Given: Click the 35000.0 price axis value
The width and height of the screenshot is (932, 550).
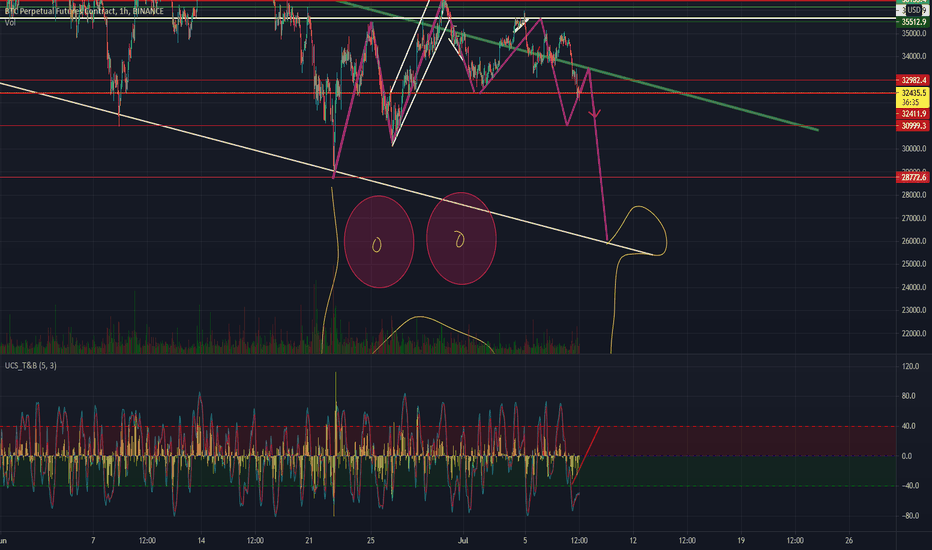Looking at the screenshot, I should [914, 33].
